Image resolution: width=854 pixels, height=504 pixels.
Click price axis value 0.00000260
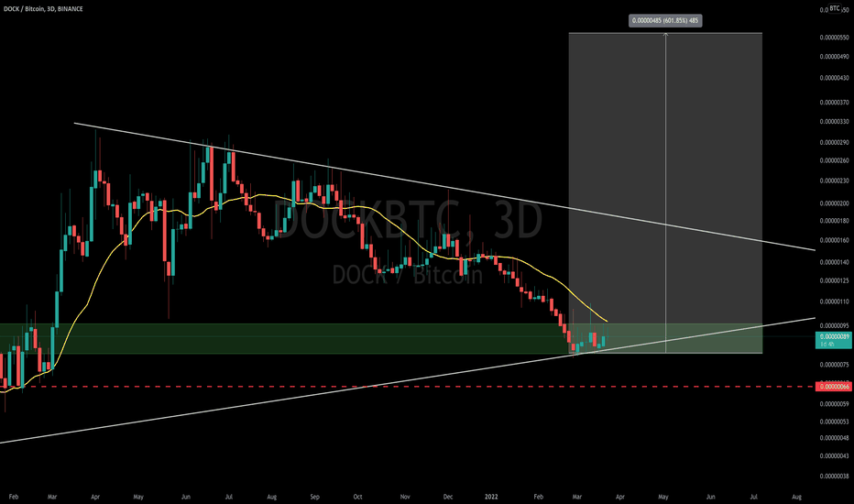(x=834, y=160)
